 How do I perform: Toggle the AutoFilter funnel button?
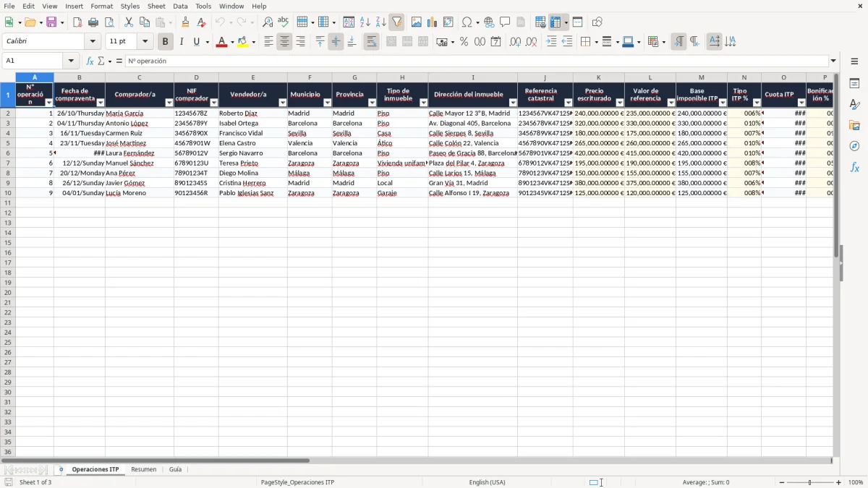coord(397,22)
